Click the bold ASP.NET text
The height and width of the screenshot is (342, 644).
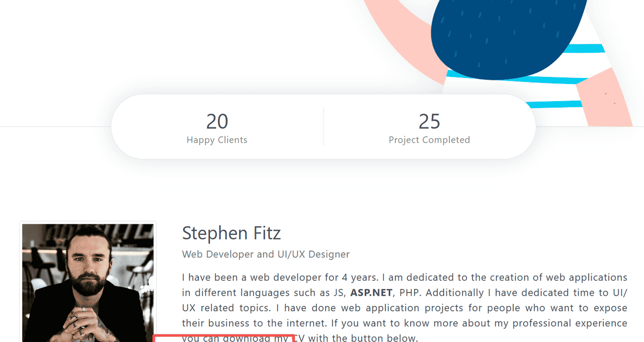pos(372,293)
